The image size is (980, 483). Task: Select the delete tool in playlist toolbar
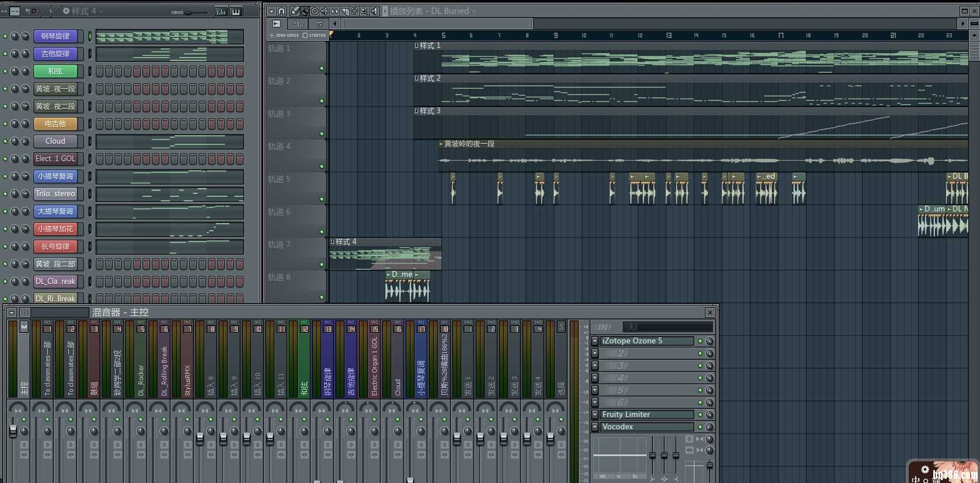(315, 11)
